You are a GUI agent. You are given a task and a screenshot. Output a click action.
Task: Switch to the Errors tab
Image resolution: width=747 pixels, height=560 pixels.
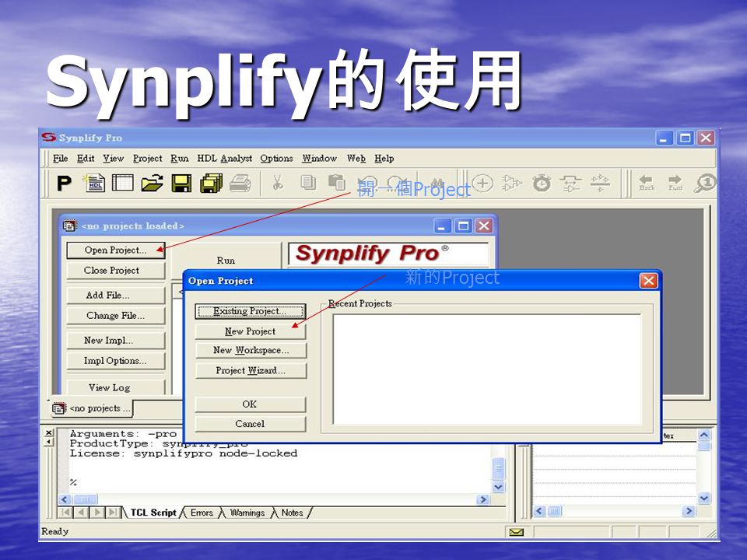(202, 513)
